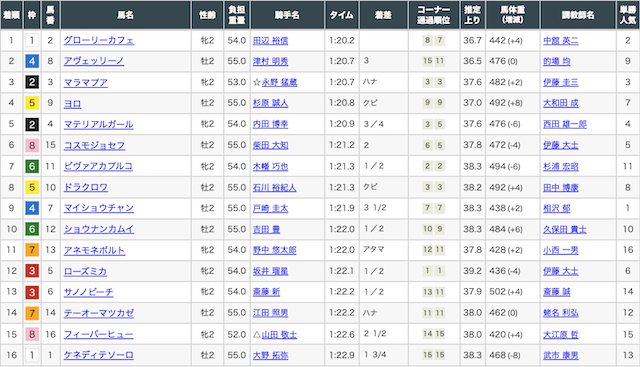Open the ドラクロワ horse page
The height and width of the screenshot is (367, 640).
click(x=86, y=187)
